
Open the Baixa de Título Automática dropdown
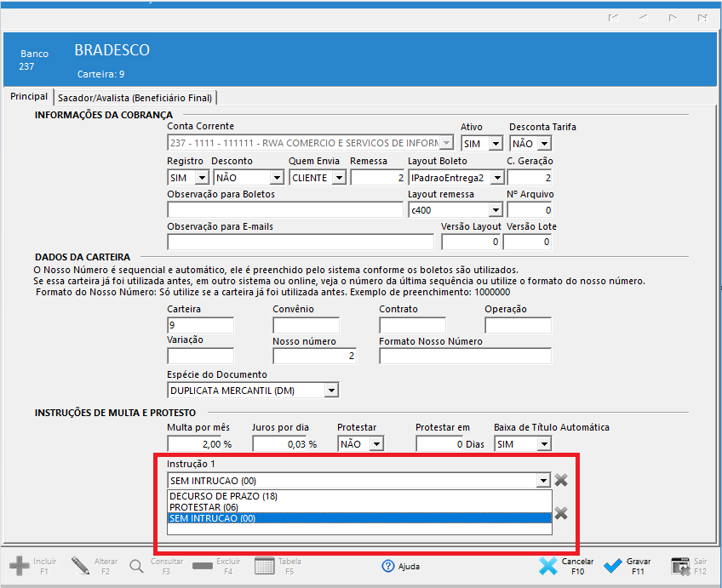click(x=544, y=444)
